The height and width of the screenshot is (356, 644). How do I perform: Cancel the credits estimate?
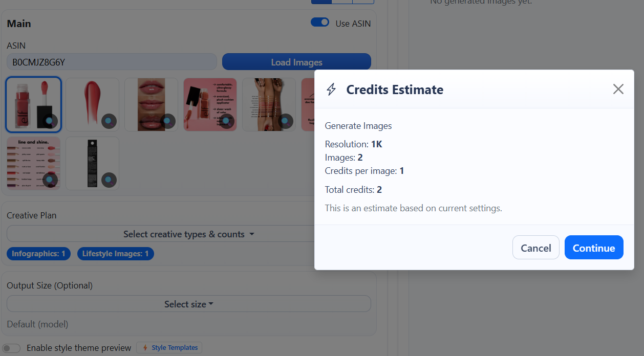pyautogui.click(x=535, y=248)
